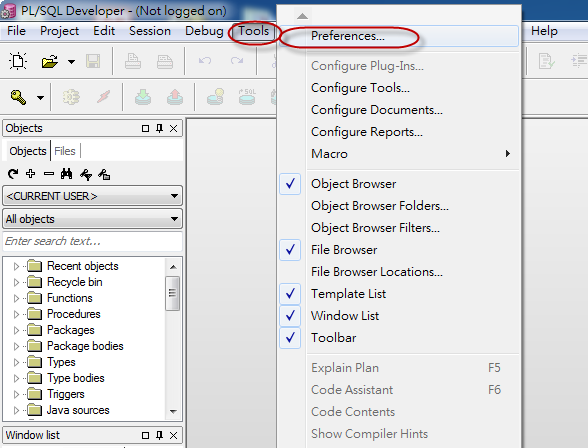This screenshot has height=448, width=588.
Task: Click the minus icon in Objects panel
Action: (49, 174)
